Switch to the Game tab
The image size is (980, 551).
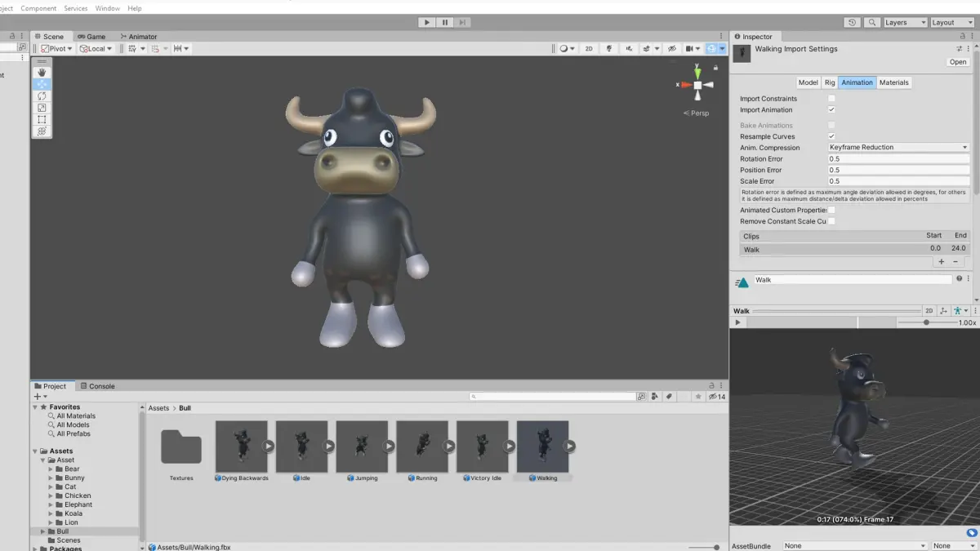[91, 37]
